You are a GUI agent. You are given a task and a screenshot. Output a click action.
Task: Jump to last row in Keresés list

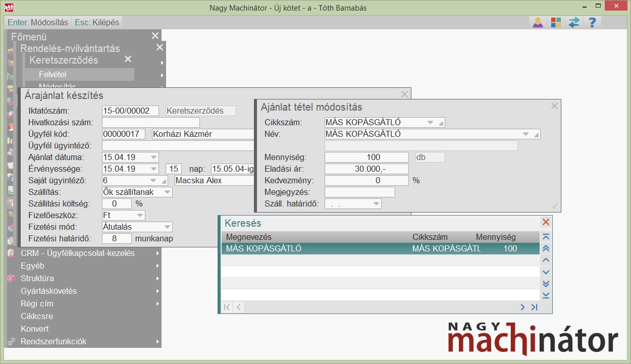point(546,295)
